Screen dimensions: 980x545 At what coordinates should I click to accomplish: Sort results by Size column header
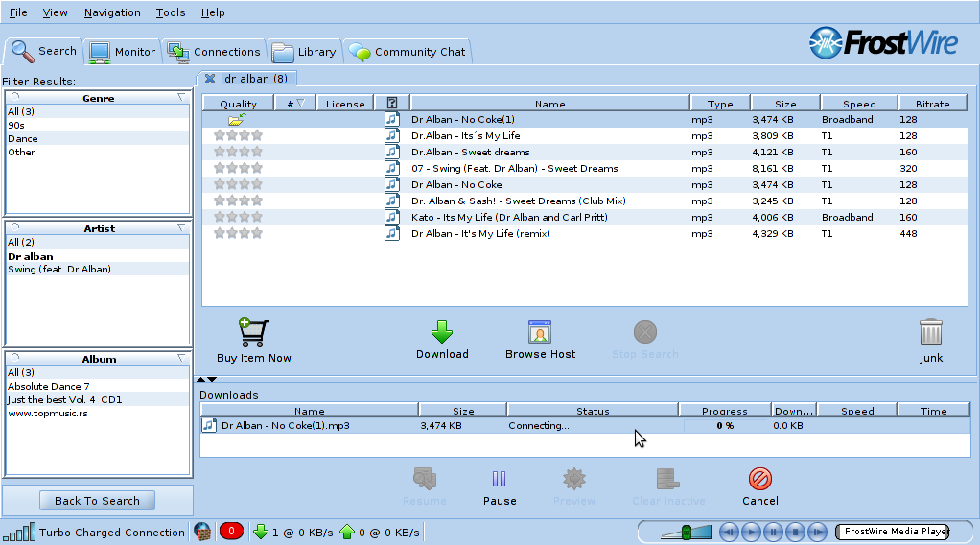[785, 104]
